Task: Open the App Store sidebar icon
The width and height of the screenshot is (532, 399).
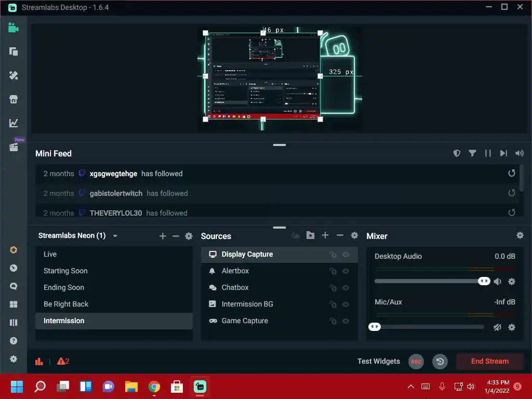Action: (14, 99)
